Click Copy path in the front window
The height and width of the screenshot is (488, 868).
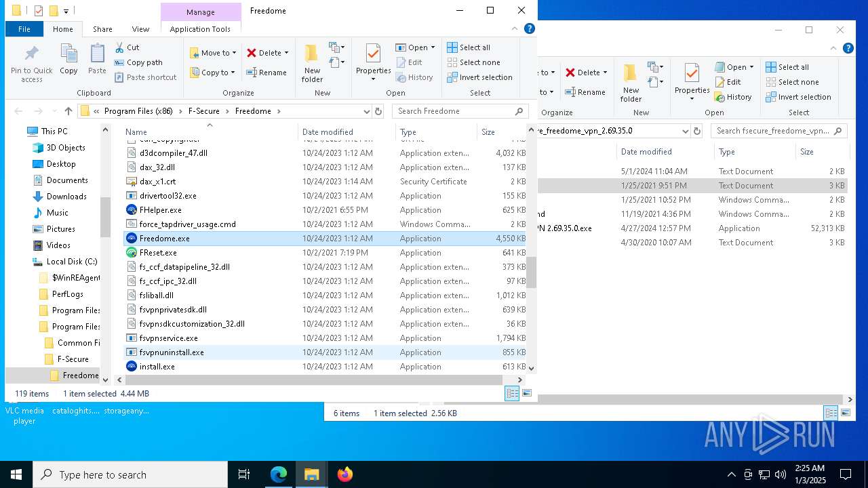click(138, 62)
